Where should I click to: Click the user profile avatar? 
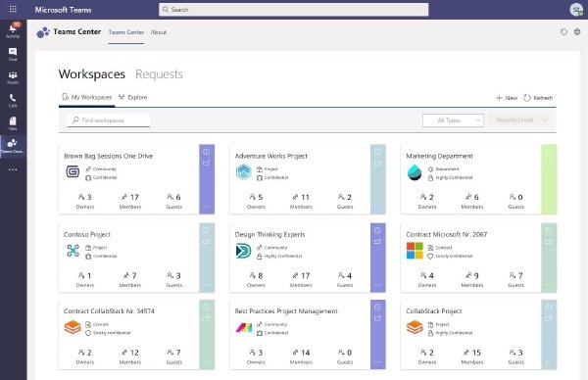click(x=576, y=10)
